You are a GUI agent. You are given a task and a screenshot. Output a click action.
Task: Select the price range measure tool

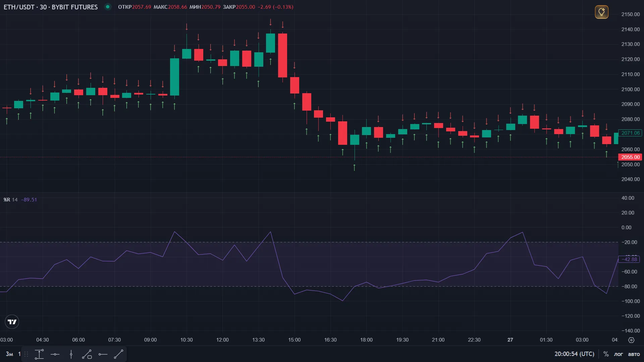(x=39, y=354)
